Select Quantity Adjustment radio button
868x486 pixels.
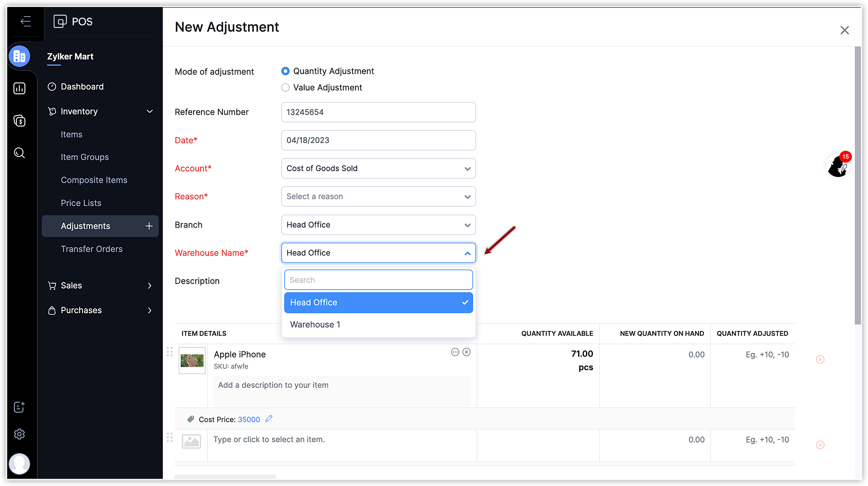(285, 71)
